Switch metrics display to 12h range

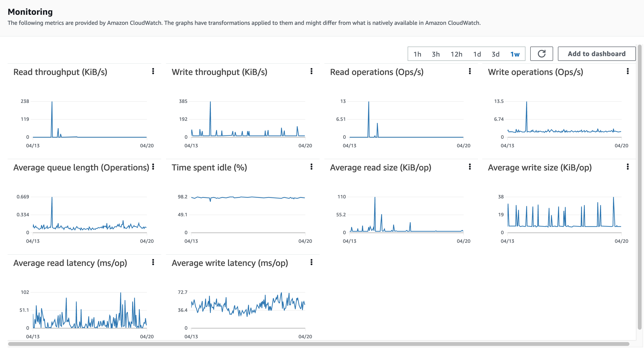tap(457, 54)
